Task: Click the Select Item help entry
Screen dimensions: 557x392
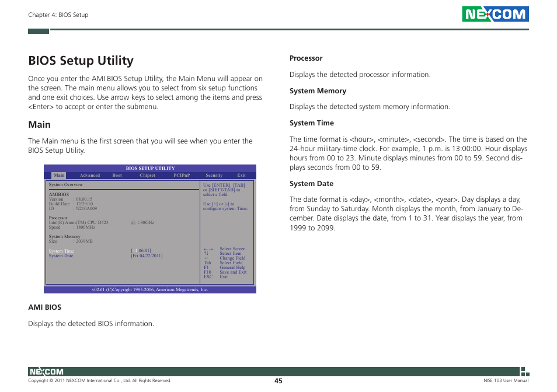Action: (222, 253)
